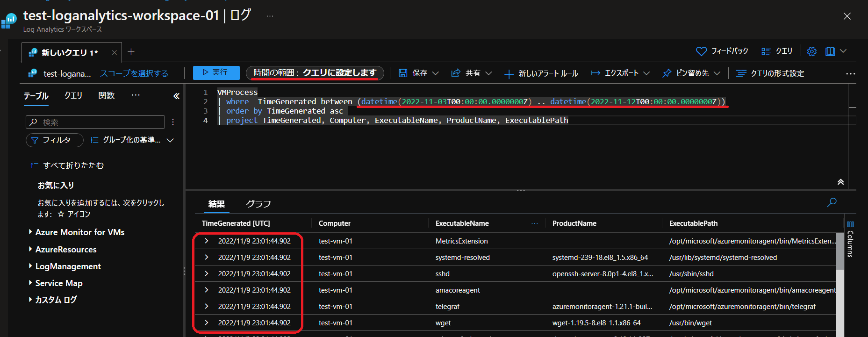Click the ピン留め先 pin icon
The height and width of the screenshot is (337, 868).
[667, 73]
